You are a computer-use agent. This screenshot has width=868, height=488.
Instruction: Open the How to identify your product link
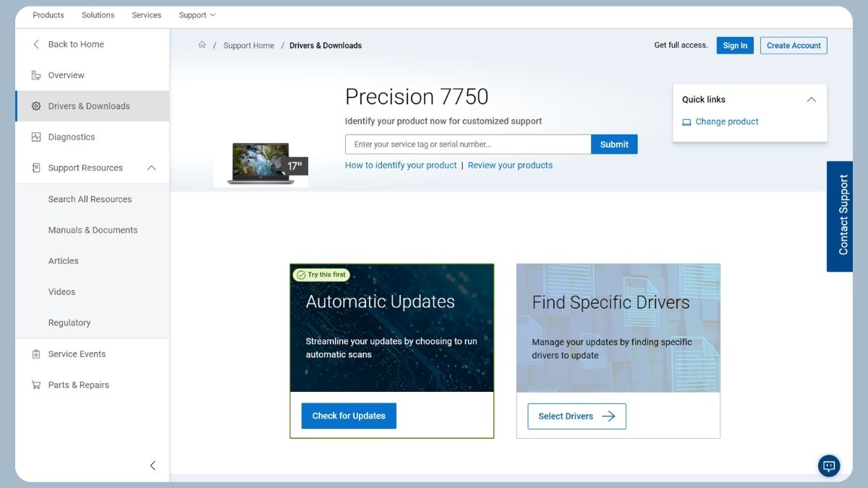click(400, 165)
